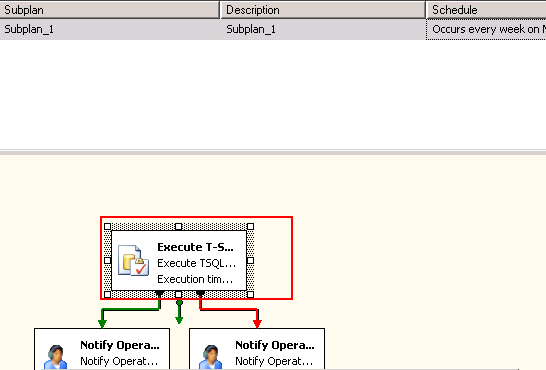Click bottom-left resize handle of Execute T-SQL task
Image resolution: width=546 pixels, height=370 pixels.
tap(108, 294)
